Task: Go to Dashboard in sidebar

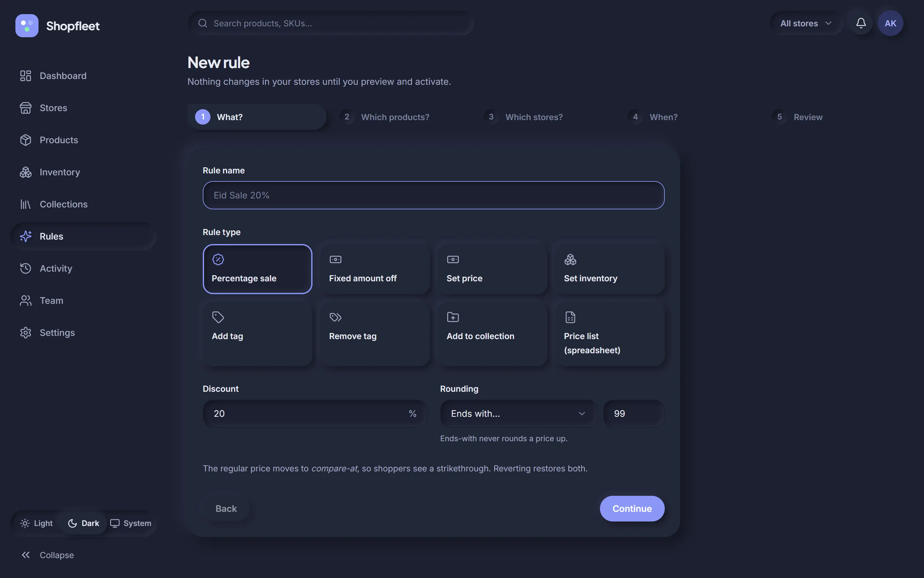Action: 83,76
